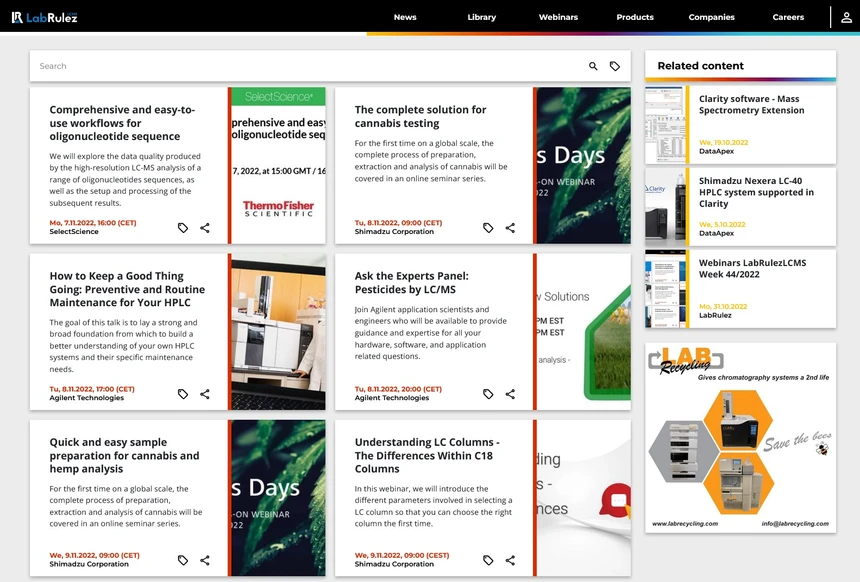Viewport: 860px width, 582px height.
Task: Share the complete solution for cannabis testing card
Action: click(510, 228)
